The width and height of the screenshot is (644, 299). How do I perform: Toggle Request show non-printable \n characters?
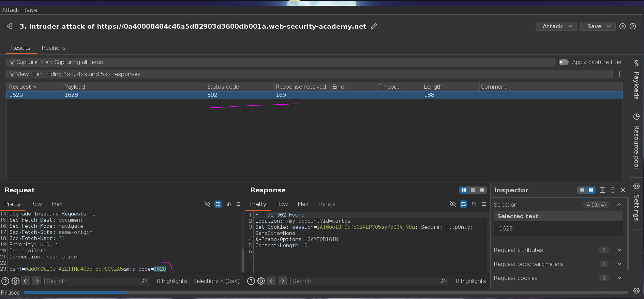[x=228, y=204]
